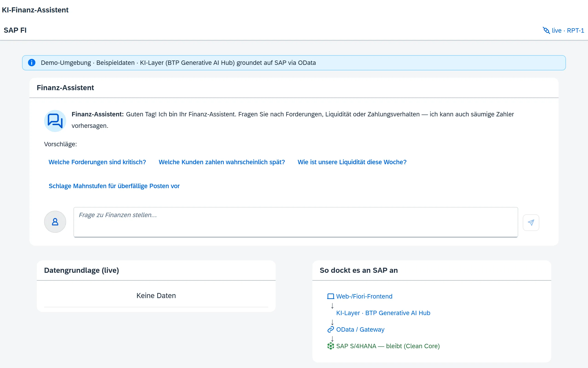Select suggestion 'Welche Kunden zahlen wahrscheinlich spät?'
This screenshot has height=368, width=588.
[222, 162]
